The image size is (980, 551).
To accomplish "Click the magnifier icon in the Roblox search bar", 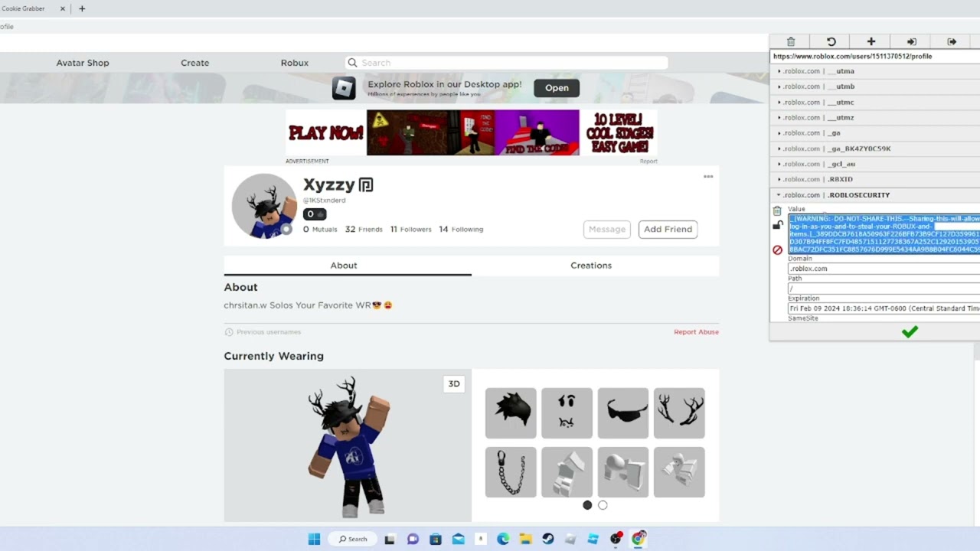I will (x=352, y=63).
